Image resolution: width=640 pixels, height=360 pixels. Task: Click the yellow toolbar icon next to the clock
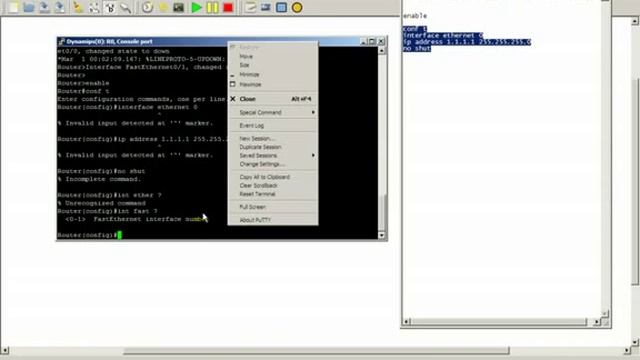click(163, 7)
